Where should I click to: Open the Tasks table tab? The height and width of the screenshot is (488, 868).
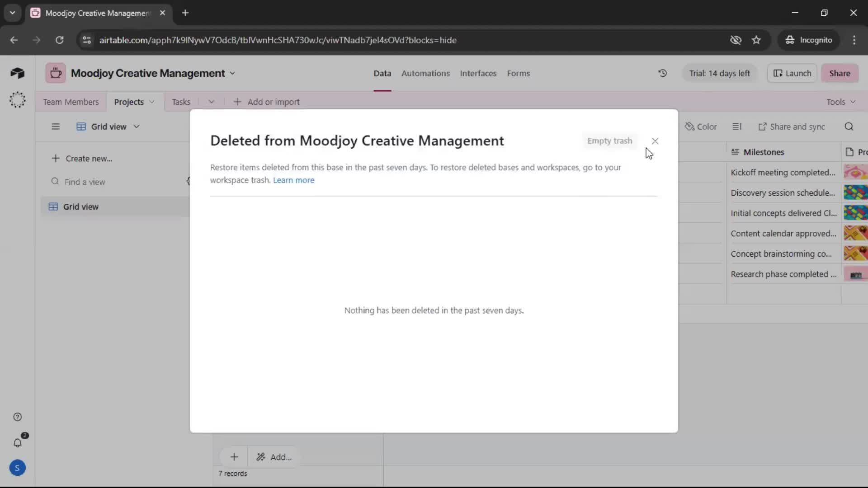[x=181, y=102]
